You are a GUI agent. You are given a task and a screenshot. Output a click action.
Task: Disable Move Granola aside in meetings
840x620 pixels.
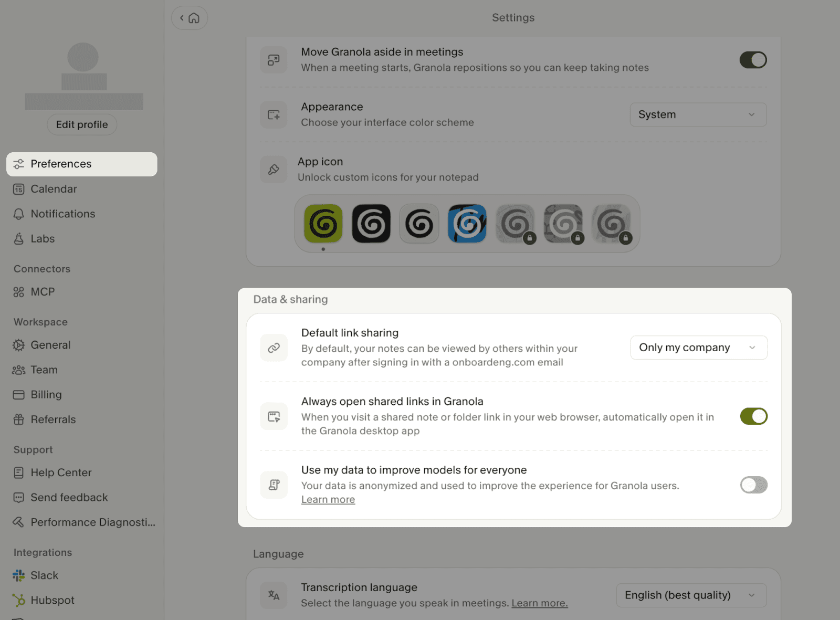point(753,60)
